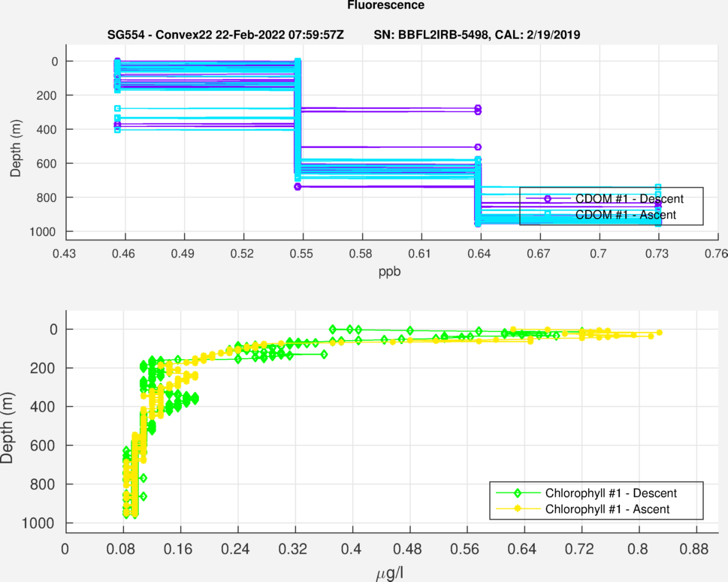
Task: Click the cyan square CDOM Ascent legend marker
Action: click(x=548, y=215)
